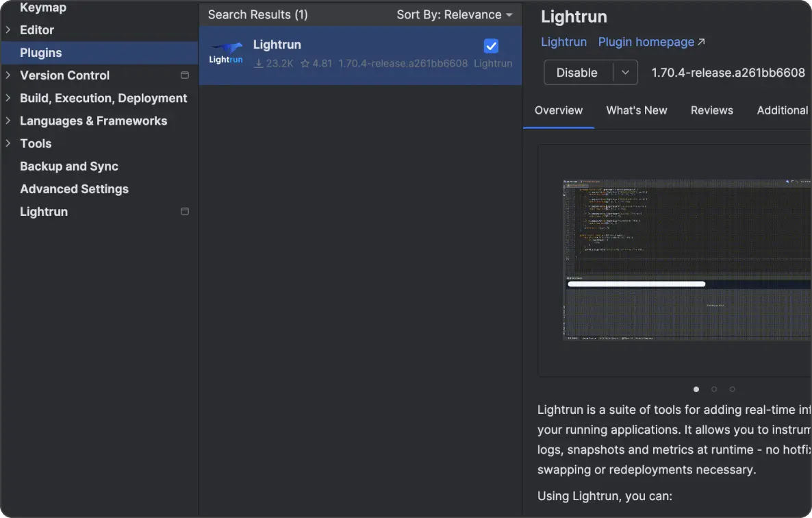Click the project-level icon beside Lightrun setting
This screenshot has height=518, width=812.
point(184,212)
